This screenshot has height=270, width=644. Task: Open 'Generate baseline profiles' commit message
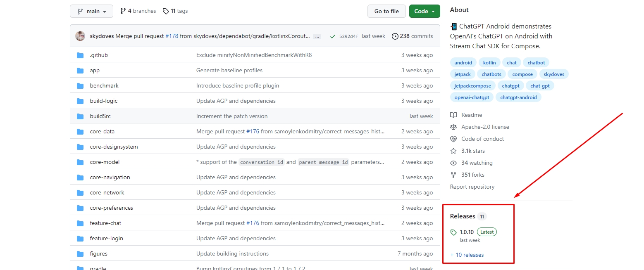pyautogui.click(x=229, y=70)
